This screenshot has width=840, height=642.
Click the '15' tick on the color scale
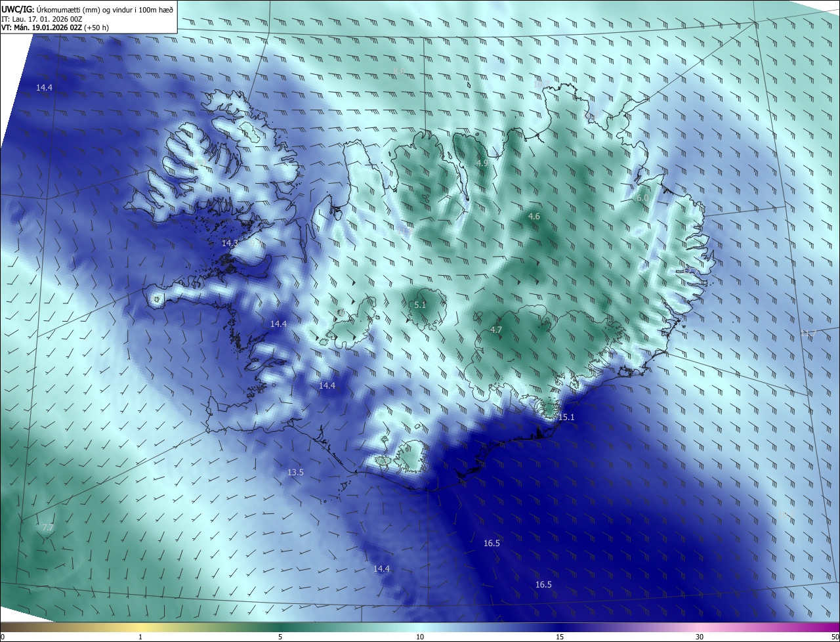click(560, 637)
